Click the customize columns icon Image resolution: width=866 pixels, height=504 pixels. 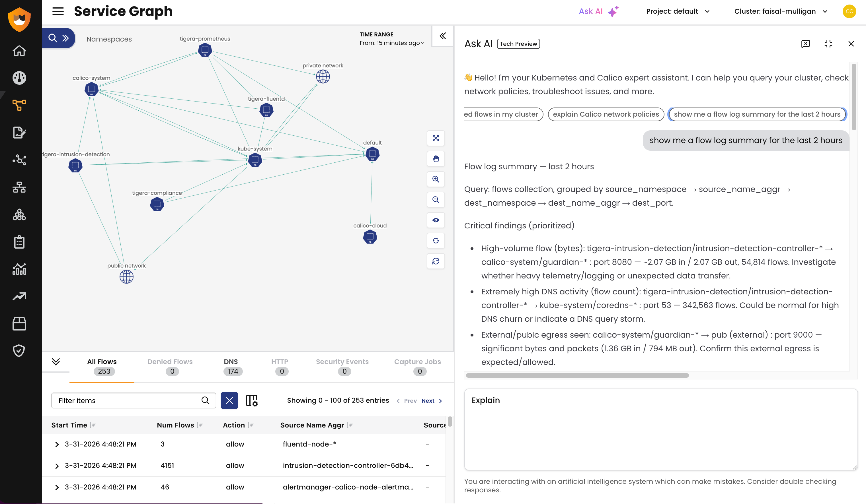(x=252, y=400)
